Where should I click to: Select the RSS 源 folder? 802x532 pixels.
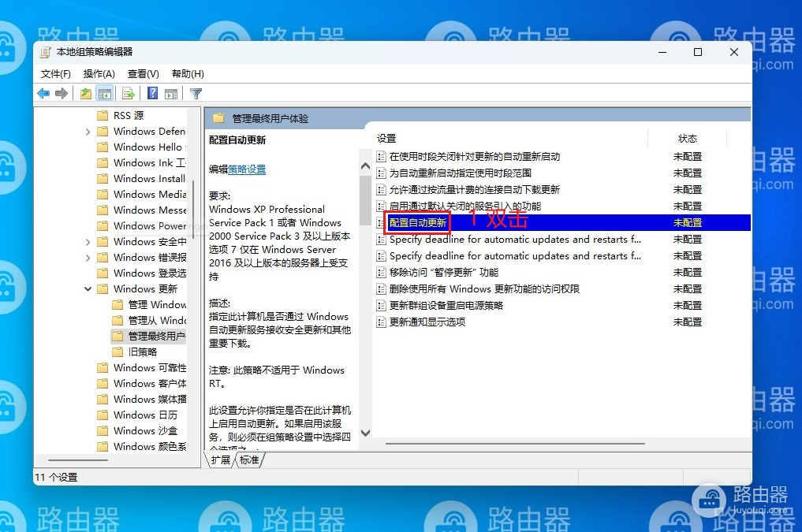pos(129,116)
